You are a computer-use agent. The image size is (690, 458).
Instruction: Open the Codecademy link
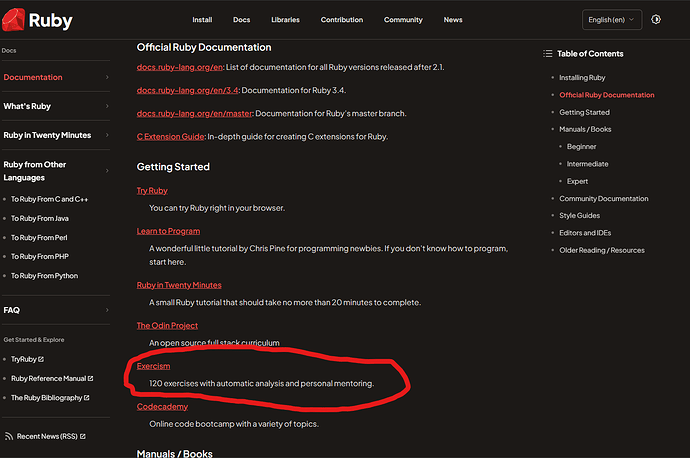pos(162,407)
